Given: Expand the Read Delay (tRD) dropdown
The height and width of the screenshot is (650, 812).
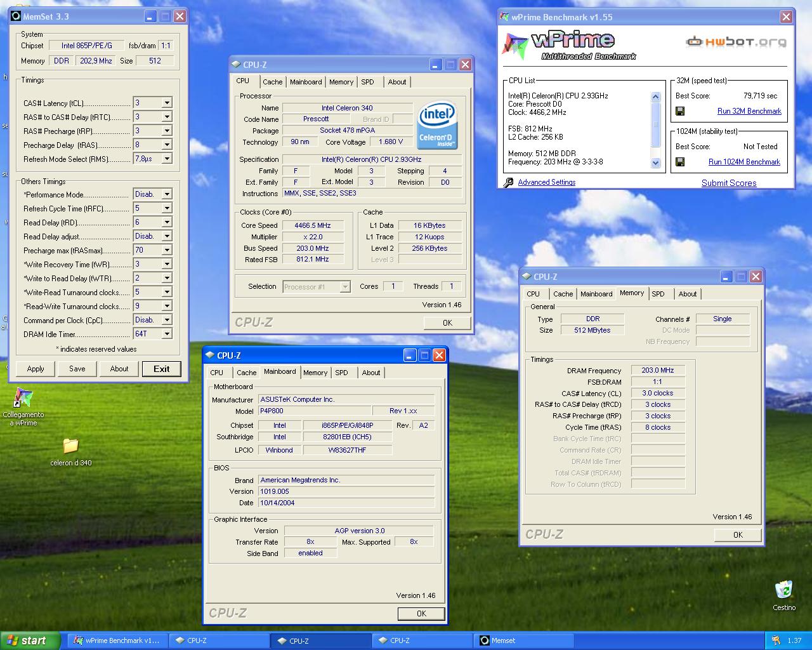Looking at the screenshot, I should click(167, 222).
